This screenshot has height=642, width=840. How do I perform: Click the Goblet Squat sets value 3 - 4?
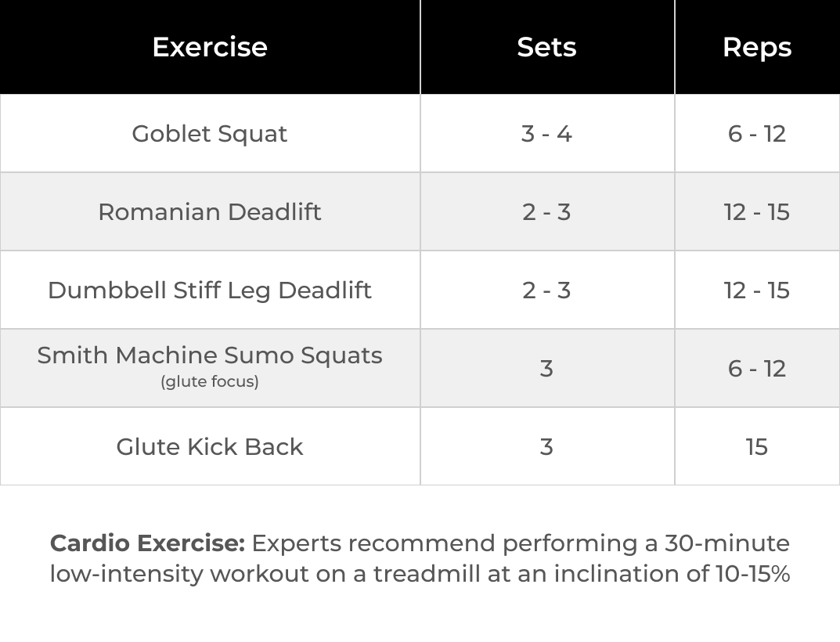(546, 134)
